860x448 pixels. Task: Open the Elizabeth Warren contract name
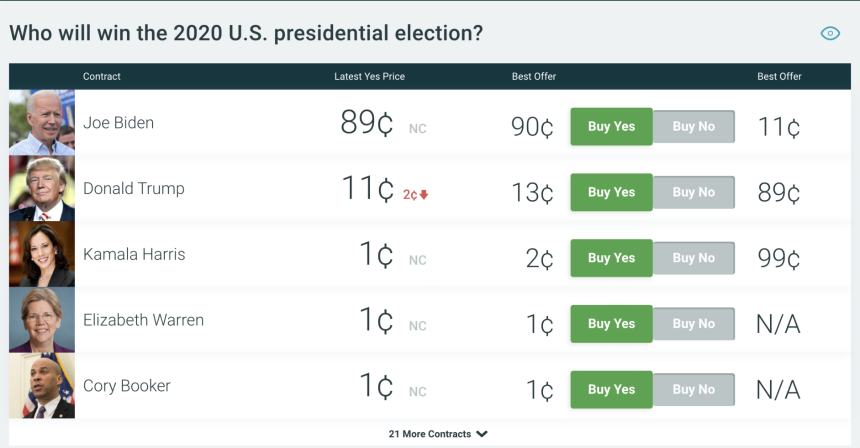point(143,320)
